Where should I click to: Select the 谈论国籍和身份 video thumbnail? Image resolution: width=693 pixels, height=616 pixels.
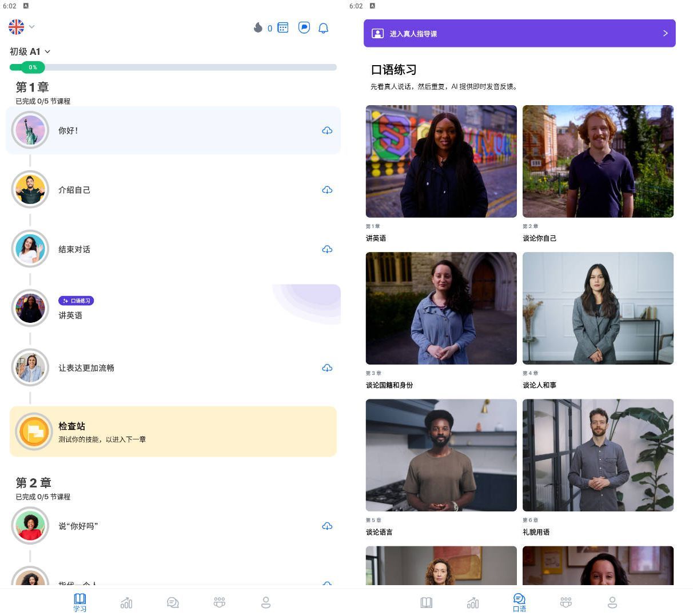441,308
